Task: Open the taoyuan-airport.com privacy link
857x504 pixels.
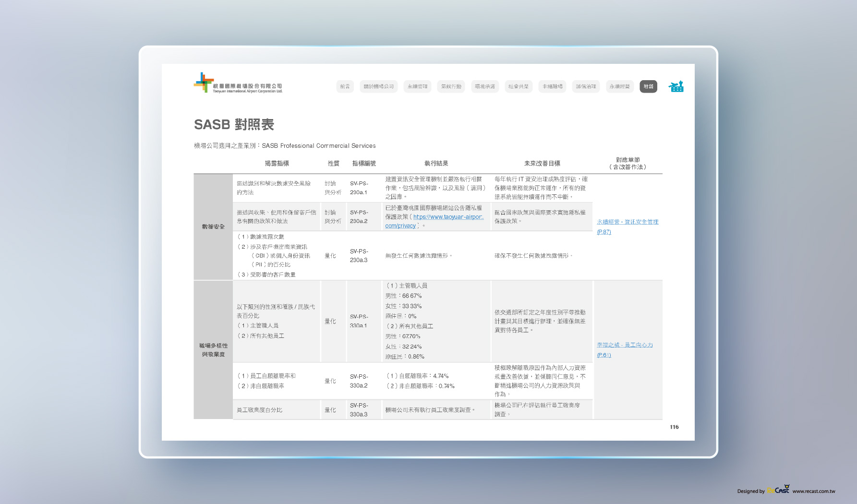Action: tap(448, 217)
